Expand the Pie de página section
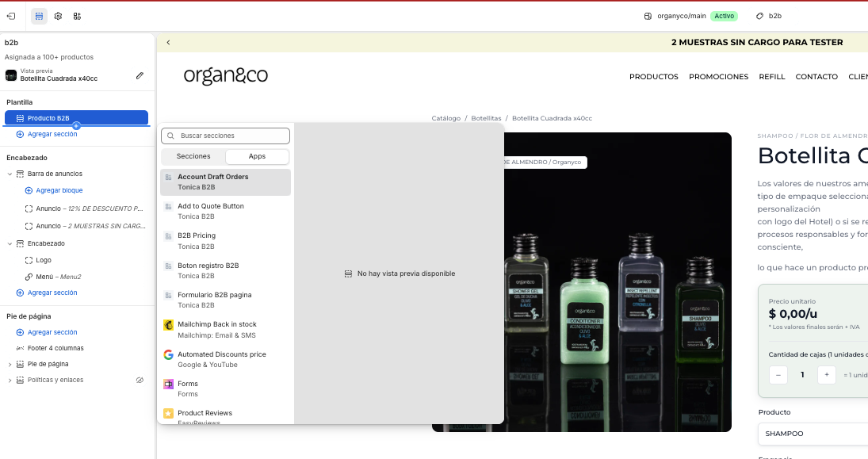This screenshot has width=868, height=459. [x=10, y=365]
